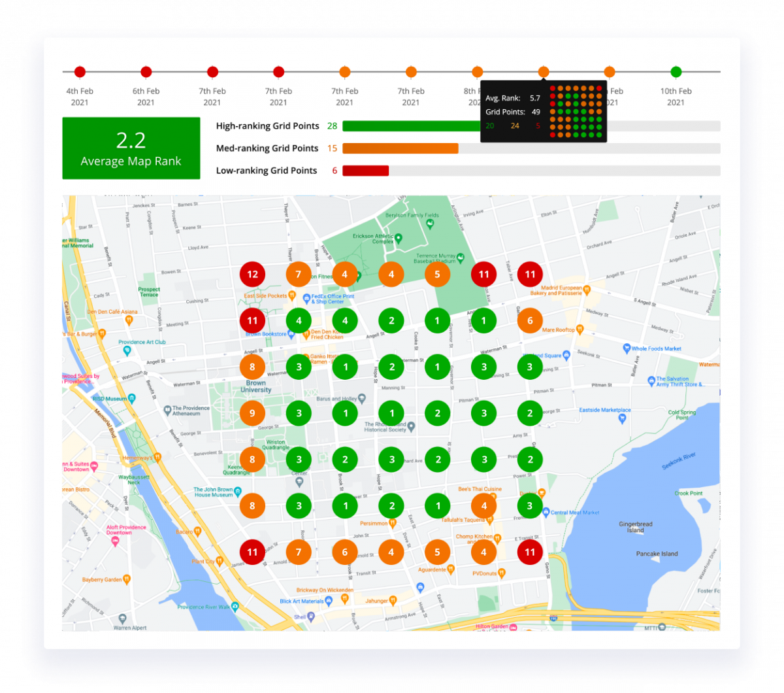The image size is (784, 693).
Task: Click the Low-ranking Grid Points label
Action: [x=267, y=170]
